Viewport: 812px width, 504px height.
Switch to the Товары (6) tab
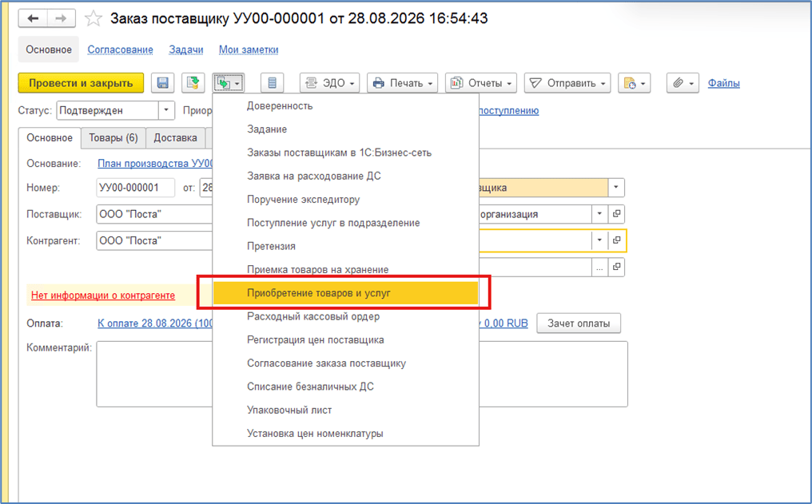pos(113,138)
